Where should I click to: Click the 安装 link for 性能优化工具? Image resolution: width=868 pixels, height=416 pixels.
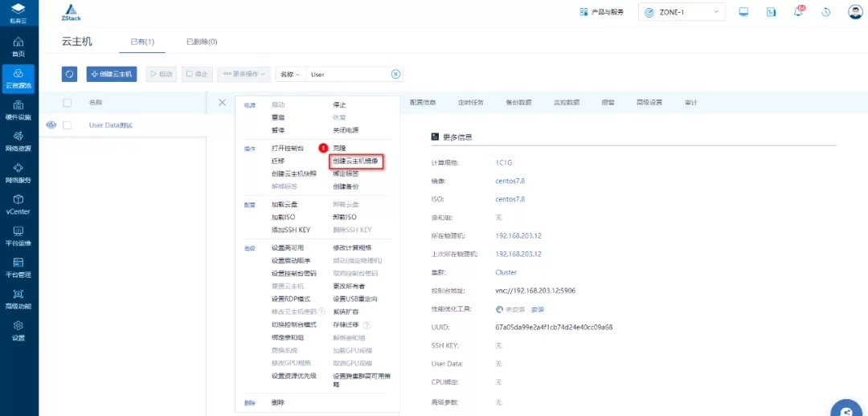coord(538,309)
